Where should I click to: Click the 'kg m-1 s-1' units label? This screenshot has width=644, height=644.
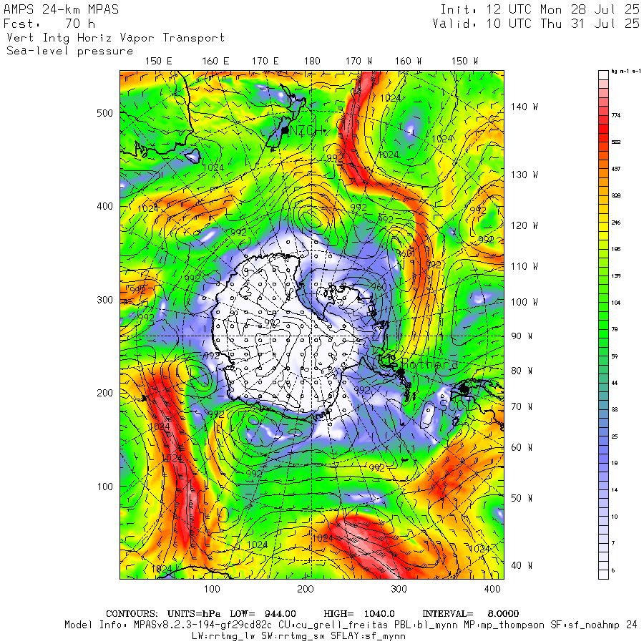point(626,72)
